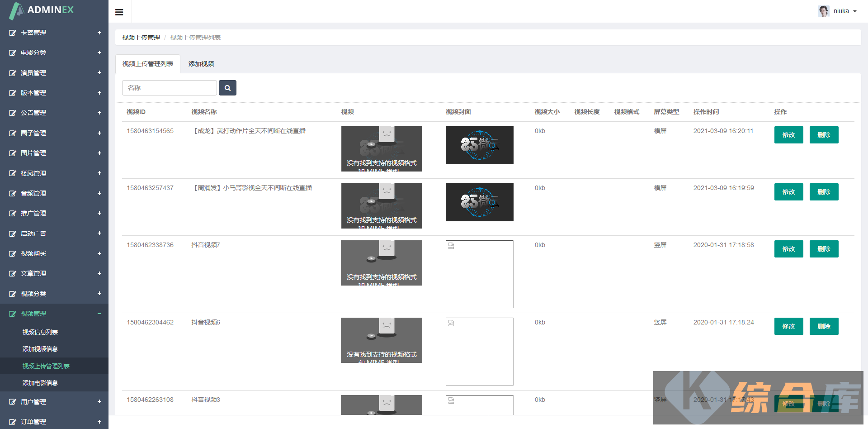Click cover thumbnail of 周润发 video
The image size is (868, 429).
click(x=480, y=202)
